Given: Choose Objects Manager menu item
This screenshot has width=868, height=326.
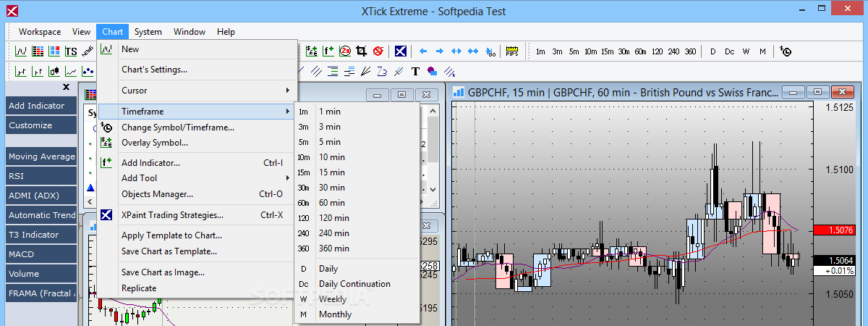Looking at the screenshot, I should (197, 194).
